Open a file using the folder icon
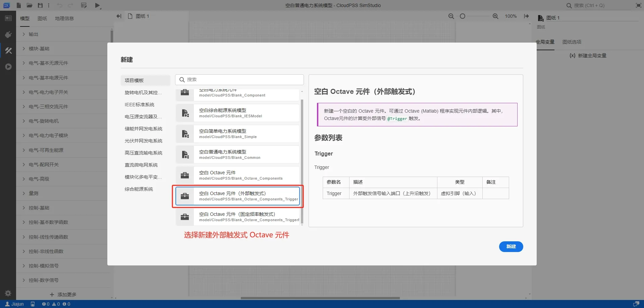This screenshot has height=308, width=644. [30, 5]
